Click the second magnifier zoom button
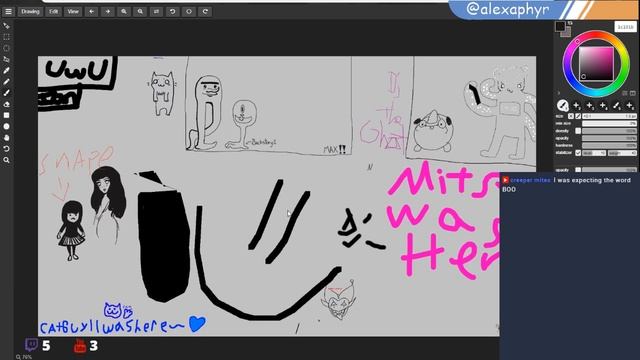The height and width of the screenshot is (360, 640). (140, 11)
